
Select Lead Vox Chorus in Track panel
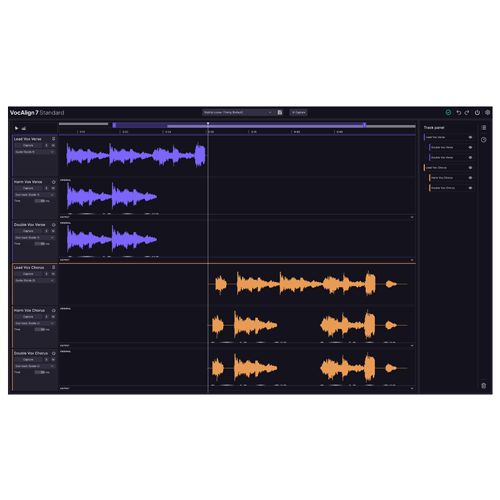tap(449, 168)
